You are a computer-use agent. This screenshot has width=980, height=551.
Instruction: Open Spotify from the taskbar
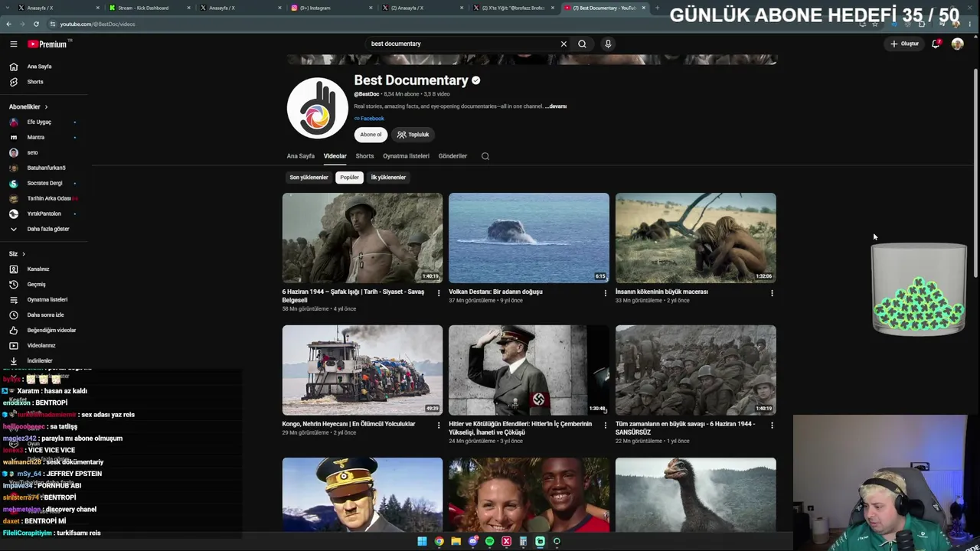pyautogui.click(x=489, y=541)
